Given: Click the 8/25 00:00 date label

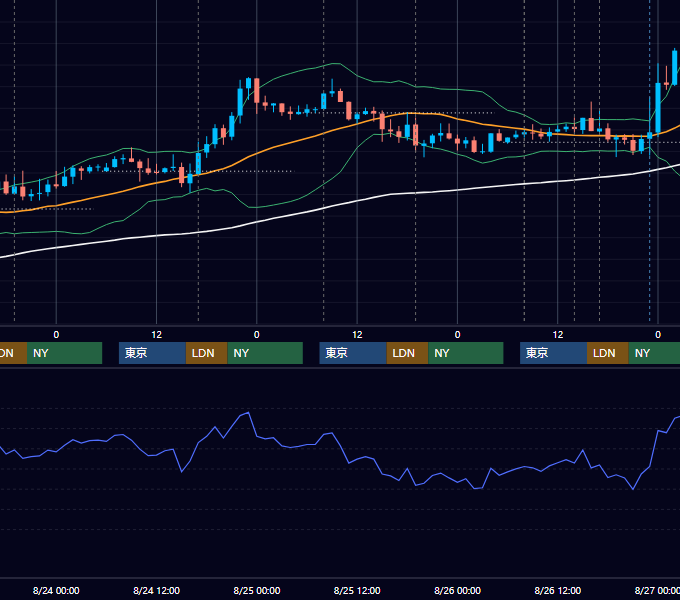Looking at the screenshot, I should click(257, 590).
